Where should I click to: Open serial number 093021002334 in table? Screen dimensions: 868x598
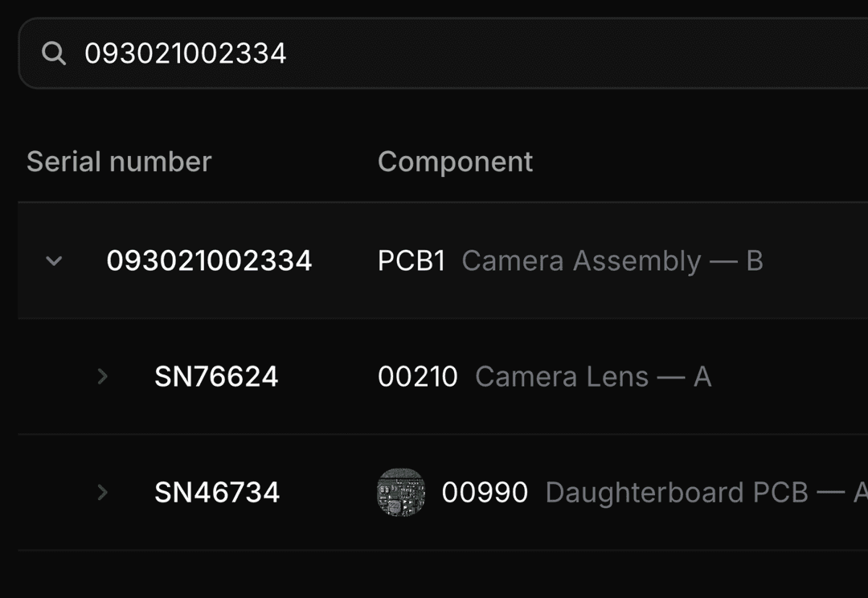point(209,260)
